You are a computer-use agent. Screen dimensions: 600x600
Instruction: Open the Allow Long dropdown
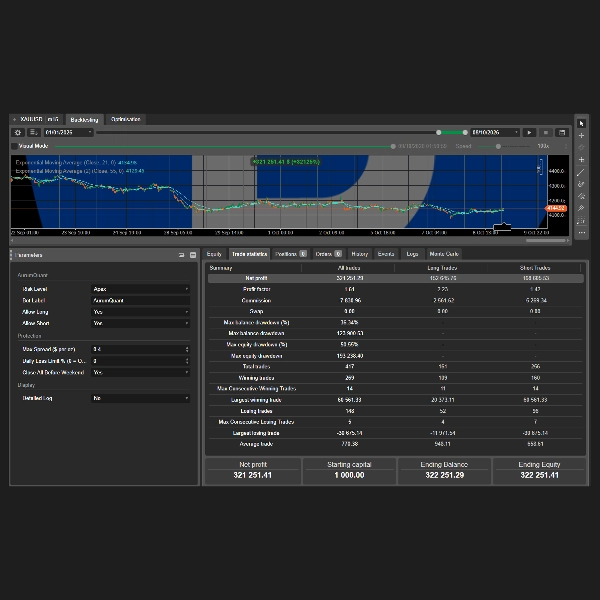[140, 312]
